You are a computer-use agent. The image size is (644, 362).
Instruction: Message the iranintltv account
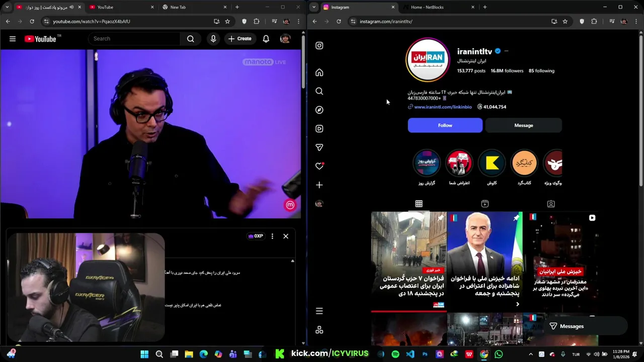pos(523,125)
